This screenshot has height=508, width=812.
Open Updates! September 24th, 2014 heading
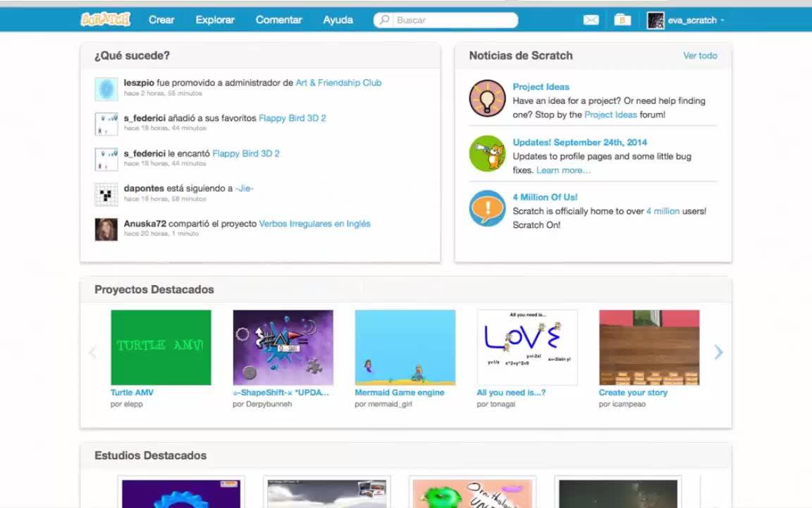[580, 142]
